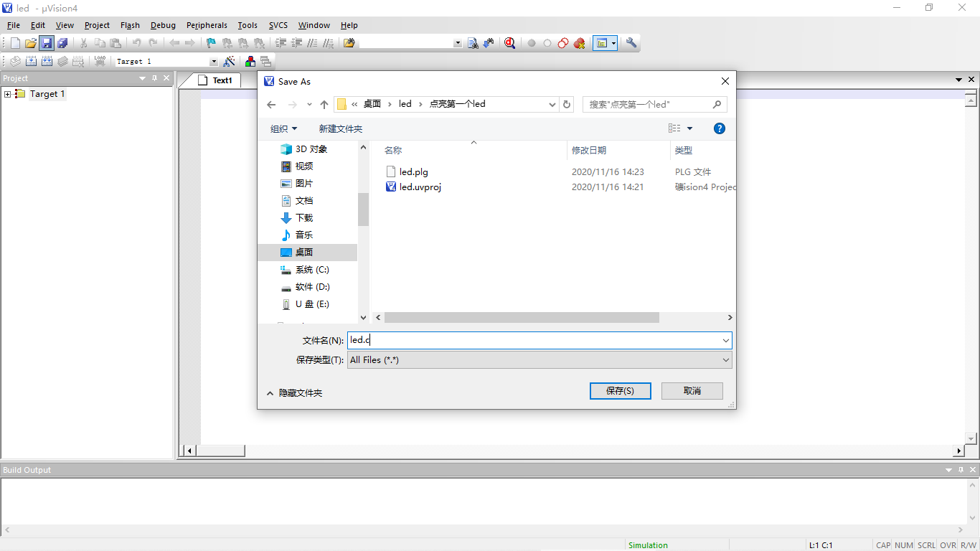Open the 文件名 filename dropdown

(726, 340)
